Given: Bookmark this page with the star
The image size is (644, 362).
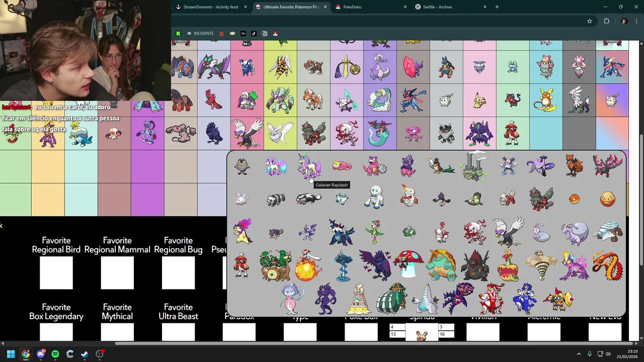Looking at the screenshot, I should pyautogui.click(x=590, y=21).
